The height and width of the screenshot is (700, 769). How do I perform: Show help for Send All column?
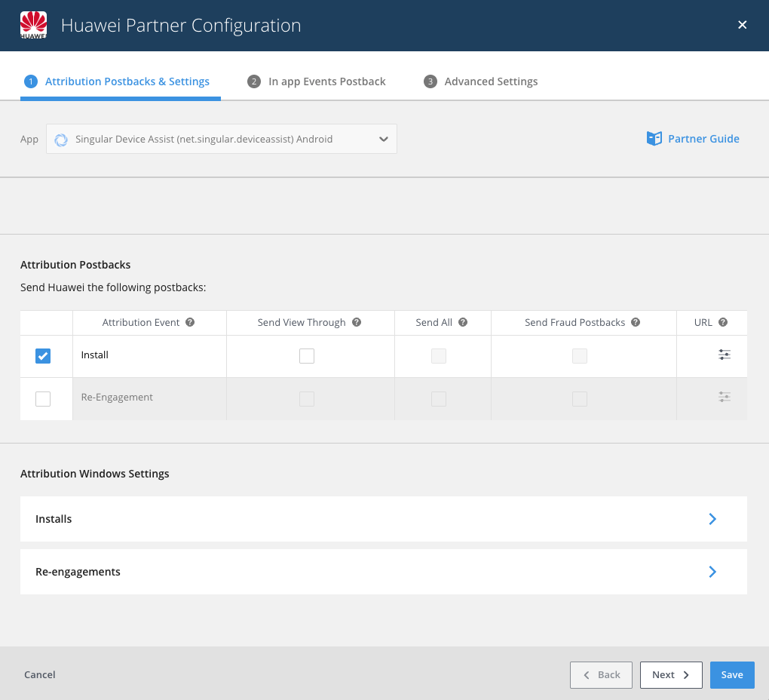click(x=463, y=322)
